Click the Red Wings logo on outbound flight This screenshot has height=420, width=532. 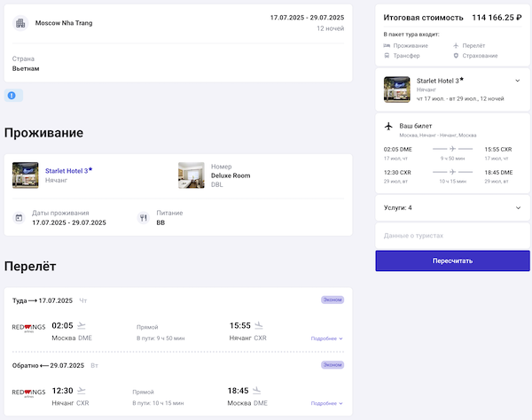27,328
